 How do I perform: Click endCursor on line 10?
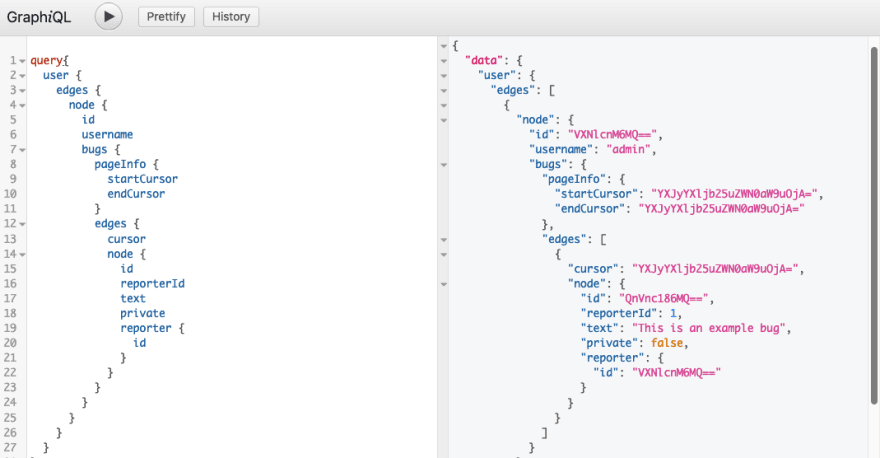click(136, 194)
